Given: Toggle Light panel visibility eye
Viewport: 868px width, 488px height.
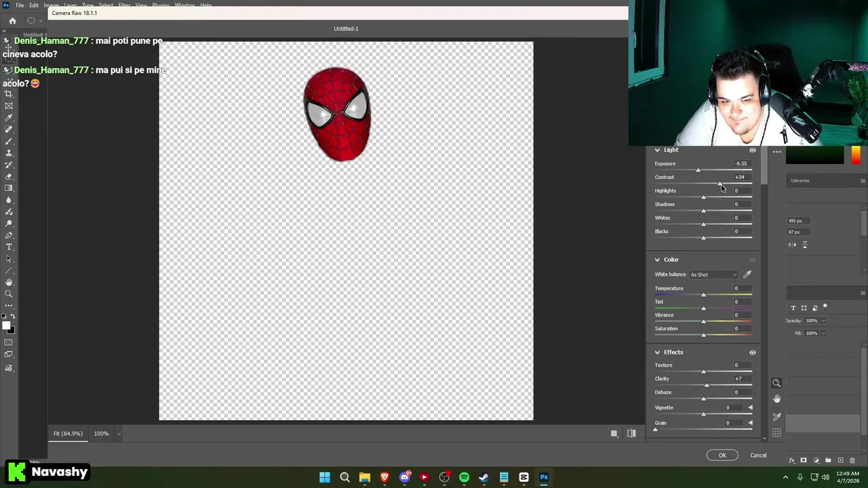Looking at the screenshot, I should 753,150.
